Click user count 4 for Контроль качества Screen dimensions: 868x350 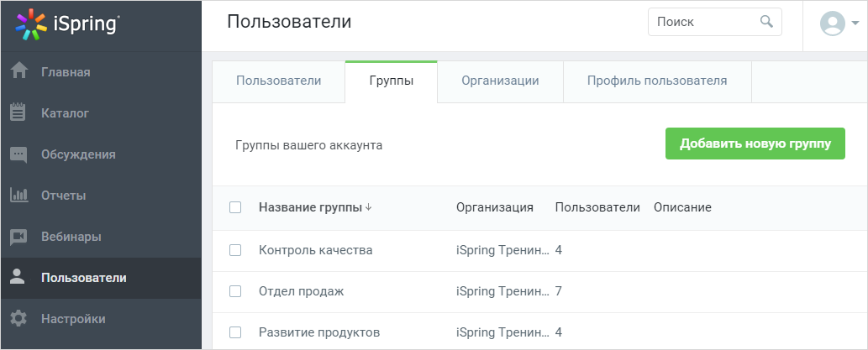pos(559,250)
